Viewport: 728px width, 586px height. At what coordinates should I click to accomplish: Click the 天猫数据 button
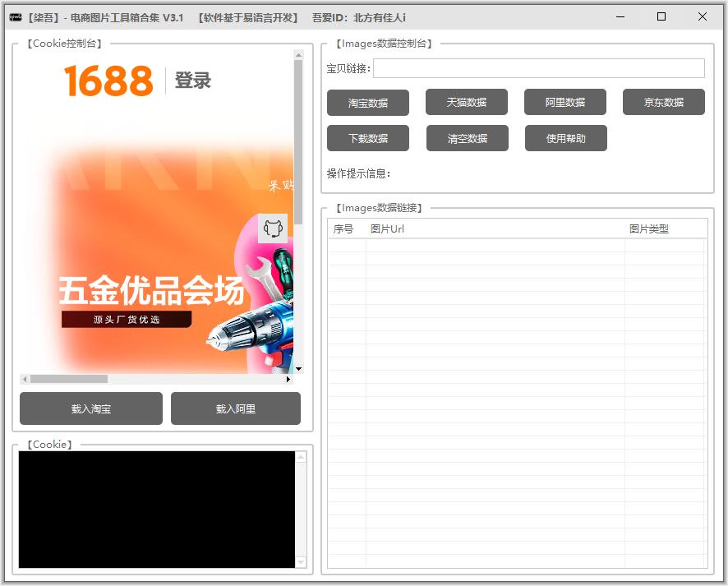(x=466, y=102)
